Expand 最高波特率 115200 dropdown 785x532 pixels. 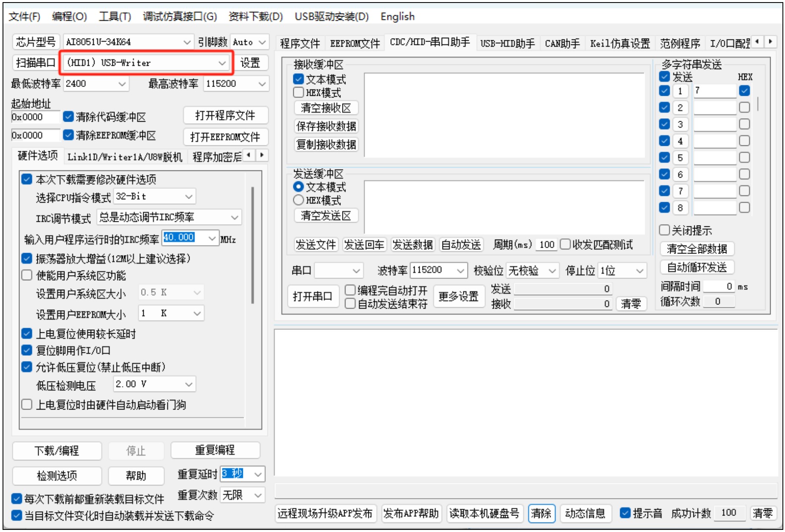(262, 84)
